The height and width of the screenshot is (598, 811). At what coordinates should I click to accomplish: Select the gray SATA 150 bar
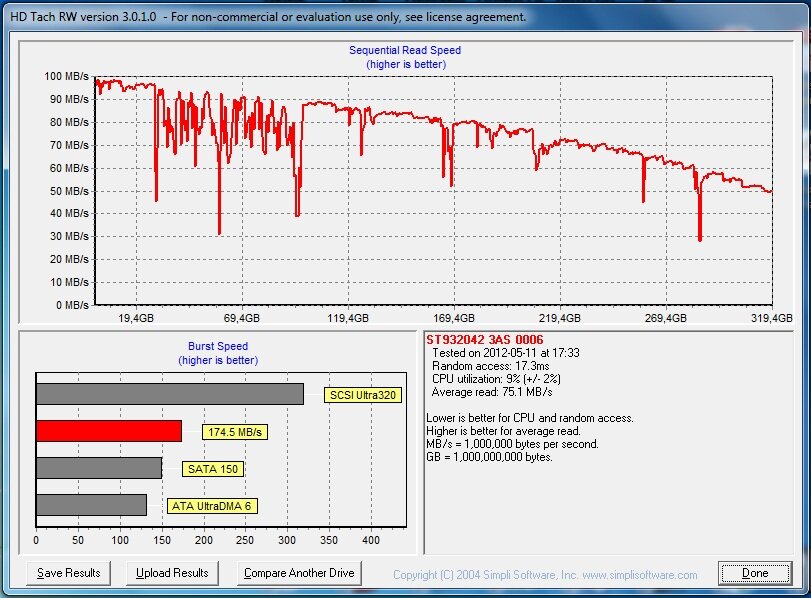pos(99,468)
